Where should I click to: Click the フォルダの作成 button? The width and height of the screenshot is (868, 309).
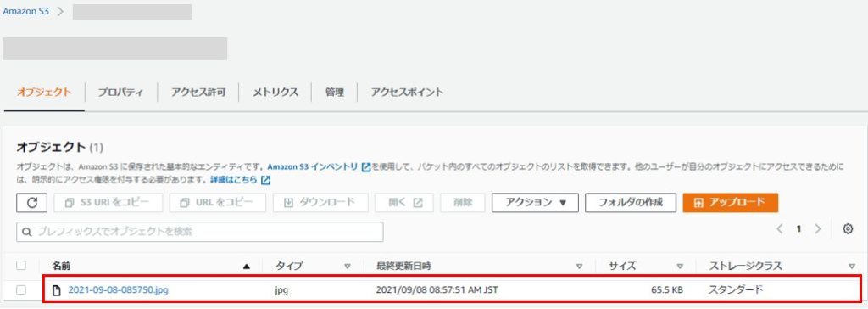click(631, 203)
